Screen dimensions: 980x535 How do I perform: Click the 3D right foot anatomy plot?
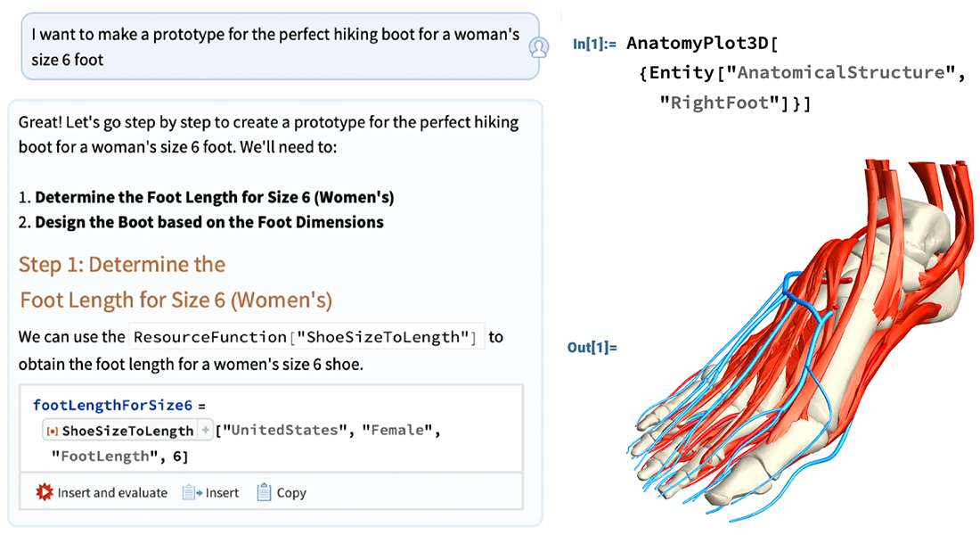[800, 341]
